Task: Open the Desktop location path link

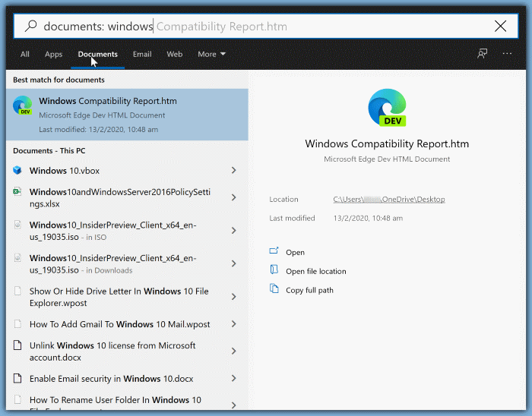Action: pyautogui.click(x=389, y=199)
